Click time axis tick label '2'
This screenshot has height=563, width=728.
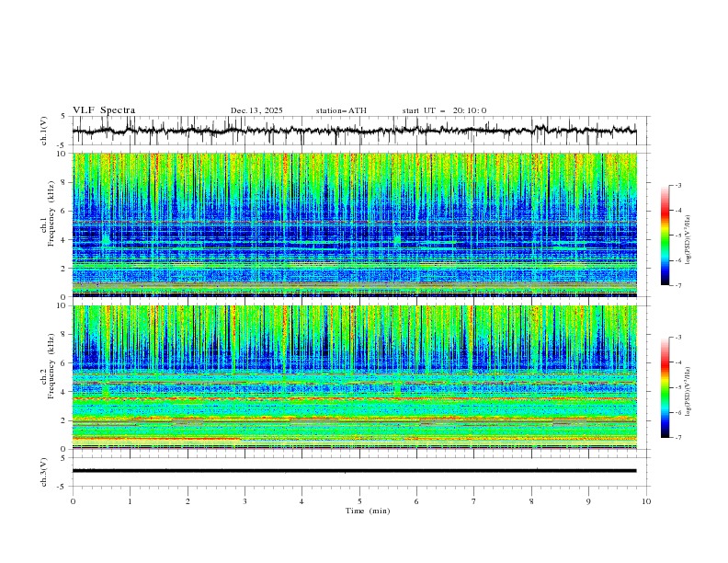[x=188, y=501]
